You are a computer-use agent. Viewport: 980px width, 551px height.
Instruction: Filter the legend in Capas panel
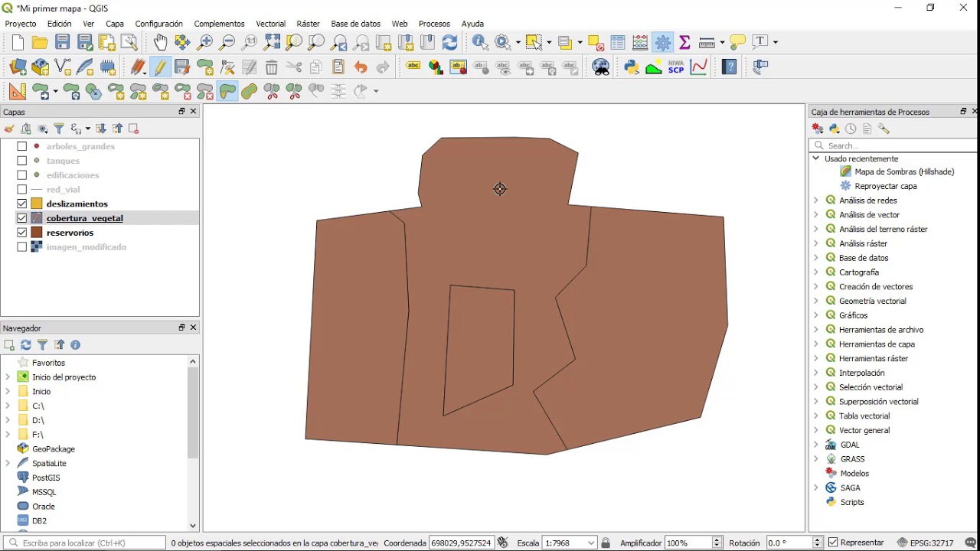pos(59,129)
